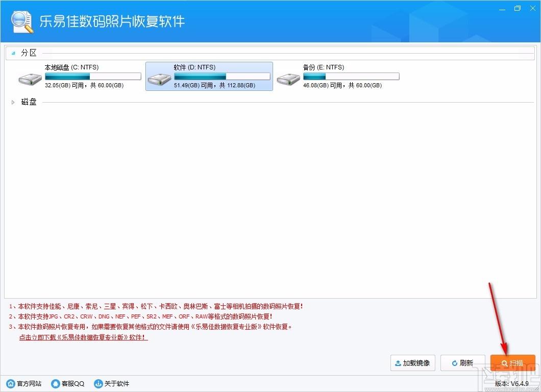Open 客服QQ customer service link
This screenshot has width=541, height=392.
coord(67,383)
